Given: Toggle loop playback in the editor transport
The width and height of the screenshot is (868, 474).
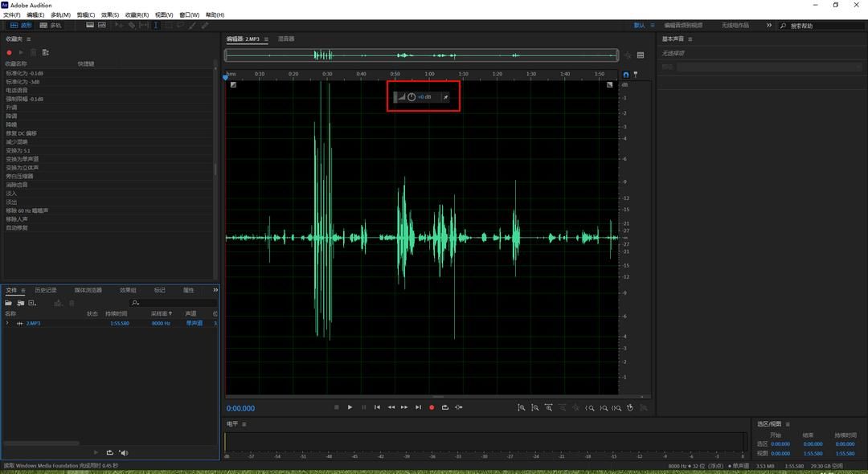Looking at the screenshot, I should coord(444,407).
